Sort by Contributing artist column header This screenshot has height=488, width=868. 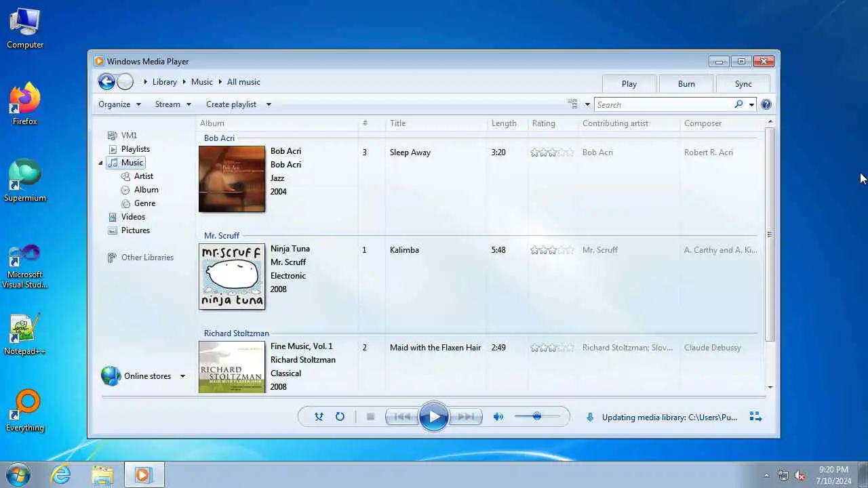pyautogui.click(x=629, y=123)
